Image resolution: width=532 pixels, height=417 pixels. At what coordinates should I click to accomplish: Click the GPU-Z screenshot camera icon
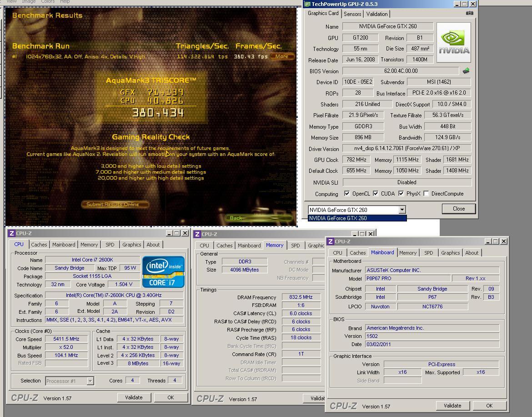coord(470,13)
